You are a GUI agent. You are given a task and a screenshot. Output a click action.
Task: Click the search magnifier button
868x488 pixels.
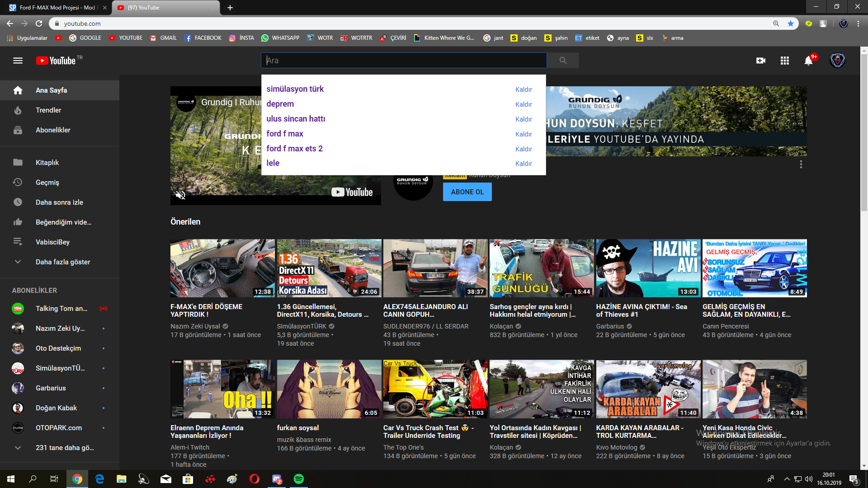[563, 61]
